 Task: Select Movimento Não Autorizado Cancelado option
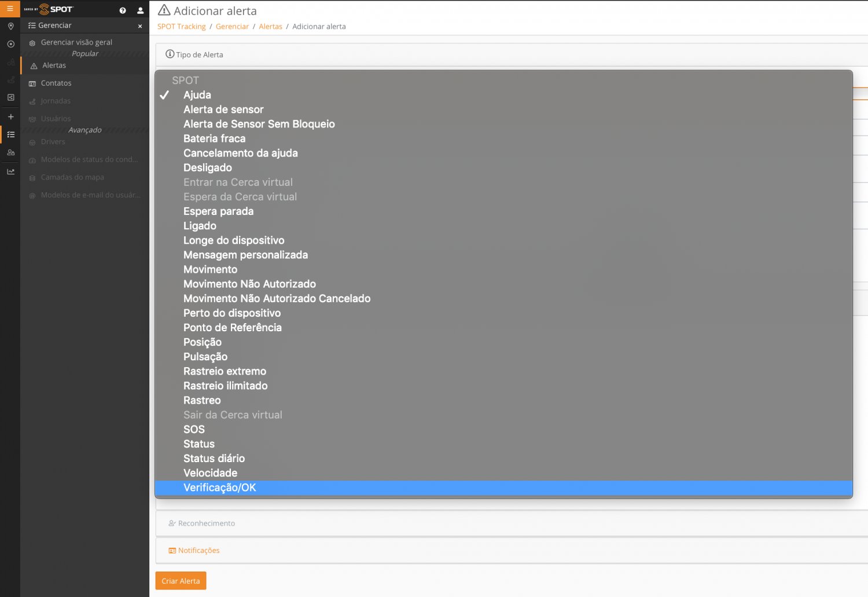[x=277, y=298]
